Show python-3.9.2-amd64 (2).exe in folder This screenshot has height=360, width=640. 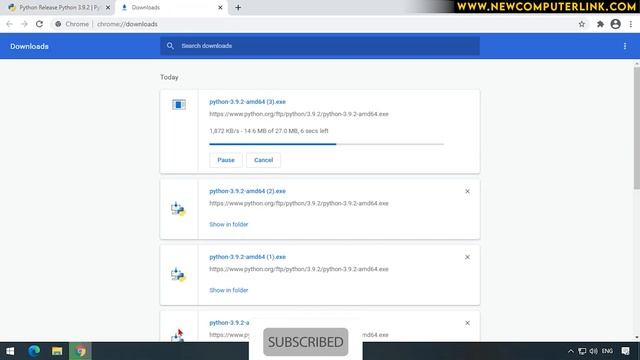click(x=229, y=224)
